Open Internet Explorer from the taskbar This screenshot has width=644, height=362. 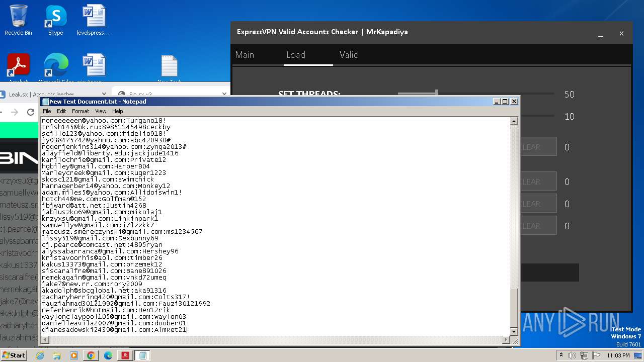[x=40, y=355]
